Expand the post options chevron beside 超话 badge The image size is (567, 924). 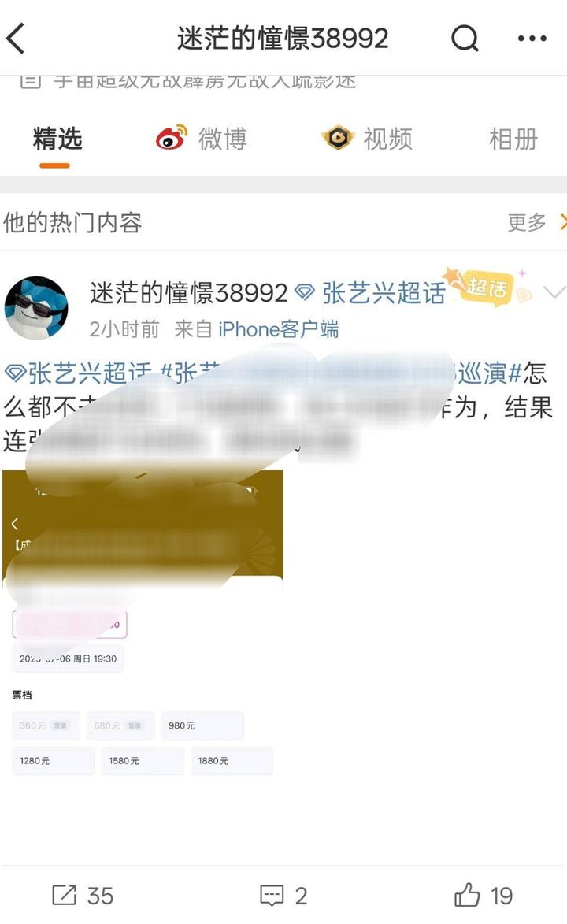554,291
